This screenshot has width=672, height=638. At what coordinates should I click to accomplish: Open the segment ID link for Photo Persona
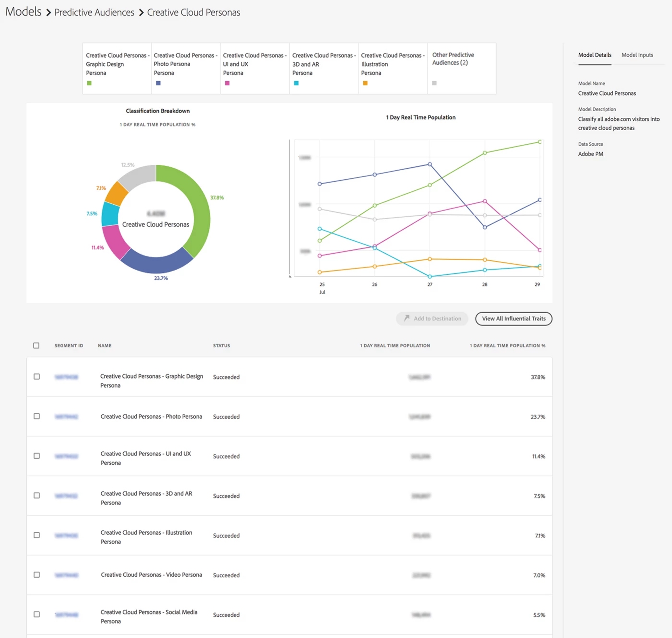coord(66,417)
